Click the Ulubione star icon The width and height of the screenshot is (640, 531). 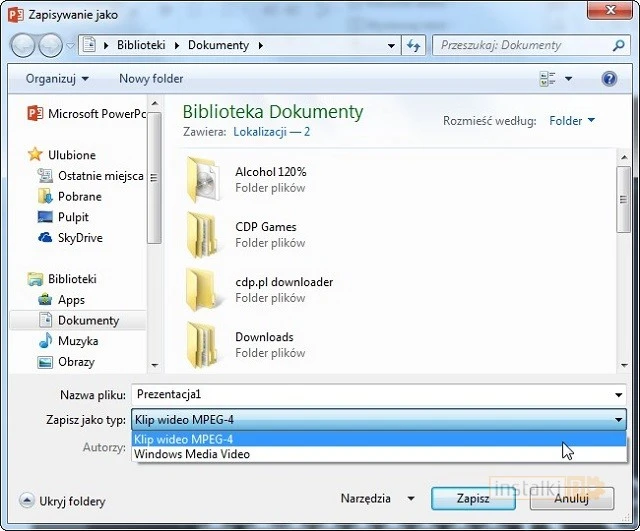[x=35, y=154]
